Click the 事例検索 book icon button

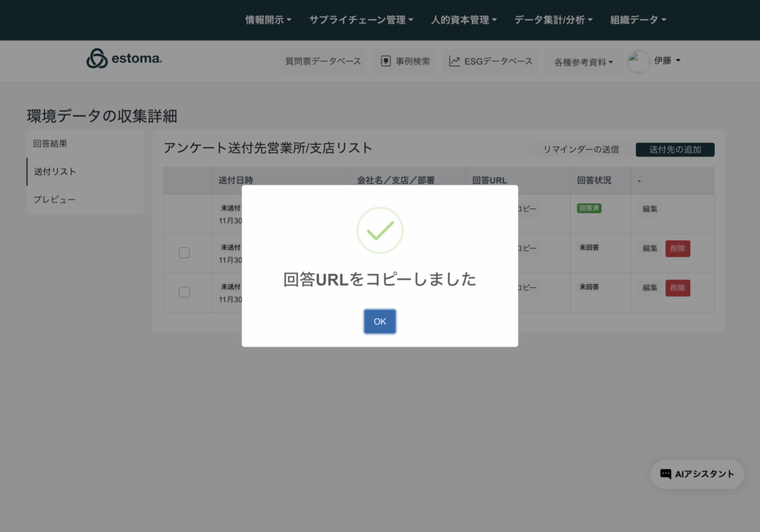point(385,62)
